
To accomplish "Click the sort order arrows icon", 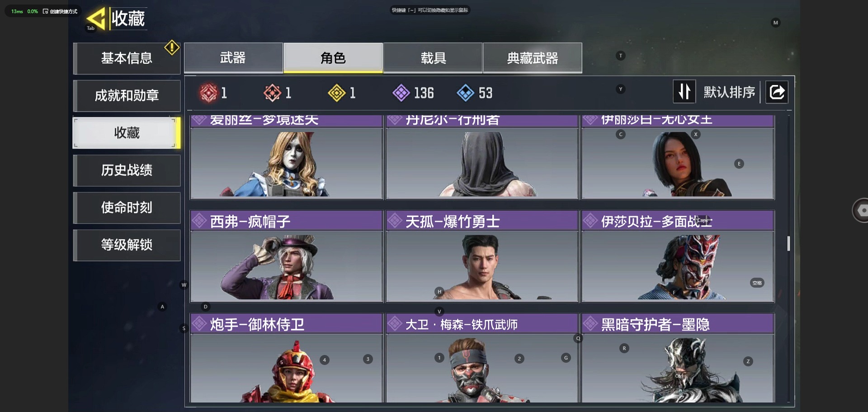I will pyautogui.click(x=684, y=92).
